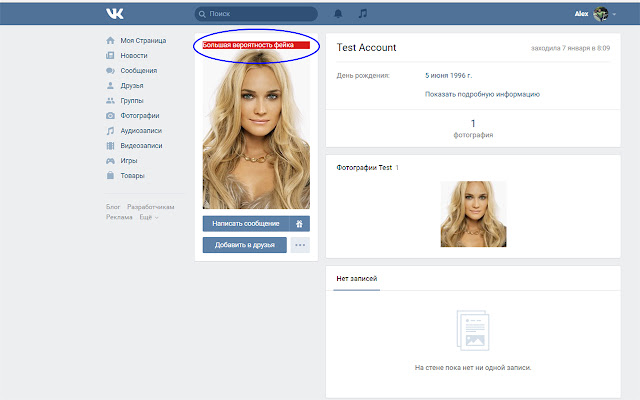The image size is (640, 400).
Task: Click the Test Account profile name
Action: (x=366, y=48)
